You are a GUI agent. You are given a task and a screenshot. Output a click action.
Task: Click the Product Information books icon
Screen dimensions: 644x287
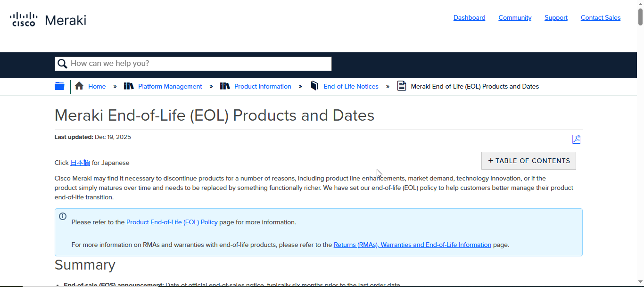tap(225, 86)
